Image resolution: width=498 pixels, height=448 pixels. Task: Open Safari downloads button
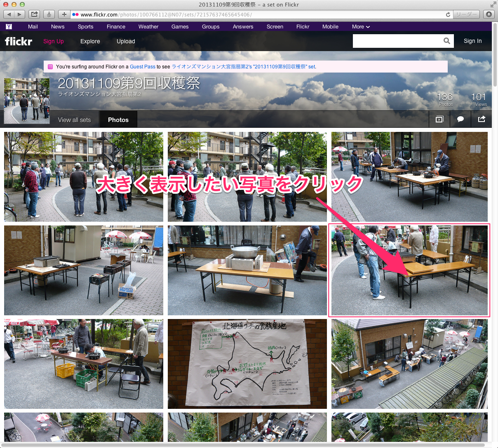489,14
